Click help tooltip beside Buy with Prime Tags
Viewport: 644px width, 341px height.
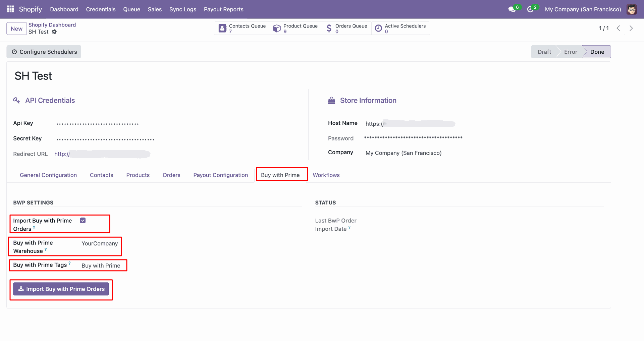(69, 263)
